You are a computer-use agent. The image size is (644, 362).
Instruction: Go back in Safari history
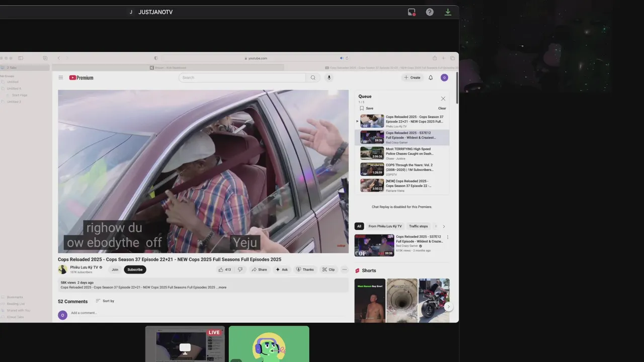click(58, 58)
